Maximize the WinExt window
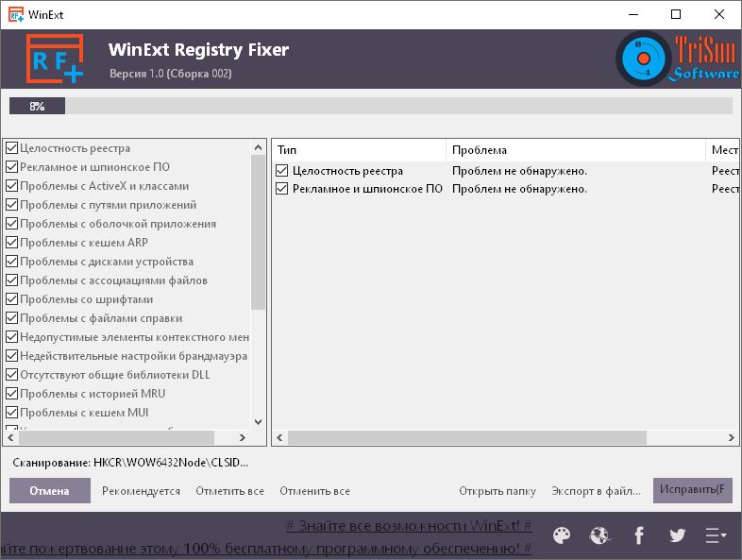Image resolution: width=742 pixels, height=560 pixels. tap(676, 15)
